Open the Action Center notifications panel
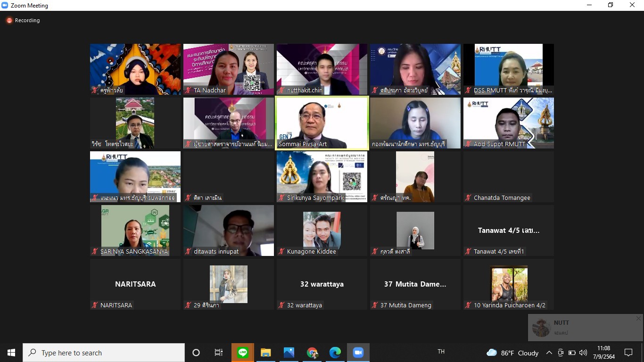 pyautogui.click(x=628, y=353)
